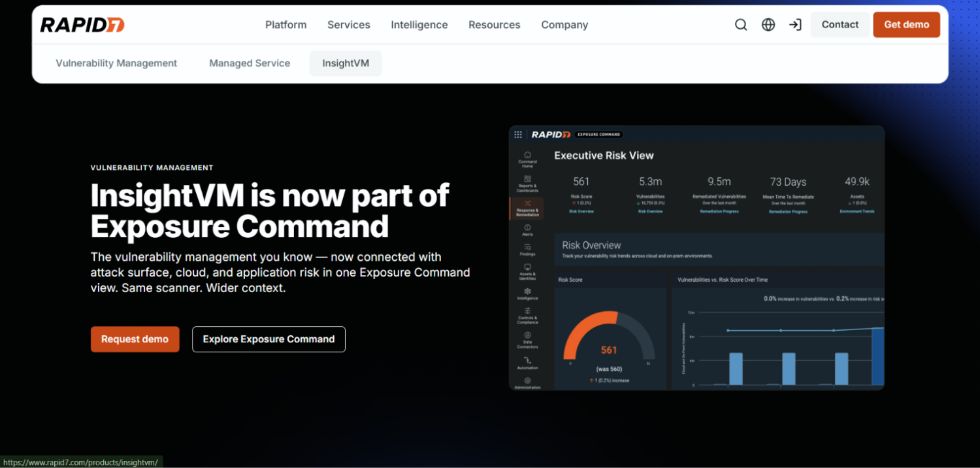Image resolution: width=980 pixels, height=468 pixels.
Task: Click Risk Overview link under Vulnerabilities
Action: pos(651,212)
